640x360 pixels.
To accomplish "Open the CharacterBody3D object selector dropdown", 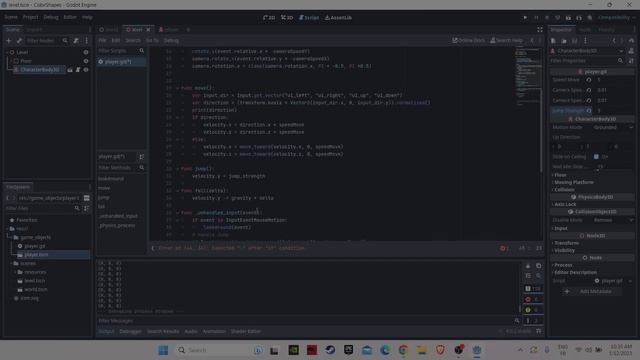I will click(x=587, y=51).
